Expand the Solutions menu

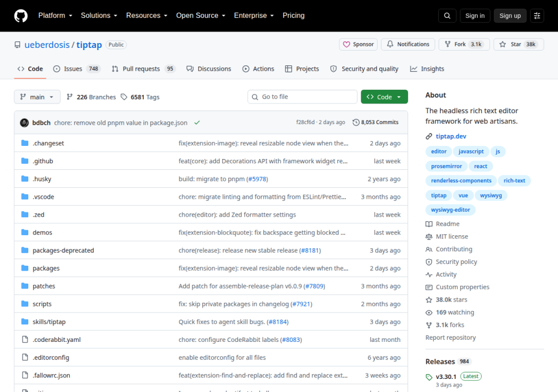coord(99,16)
